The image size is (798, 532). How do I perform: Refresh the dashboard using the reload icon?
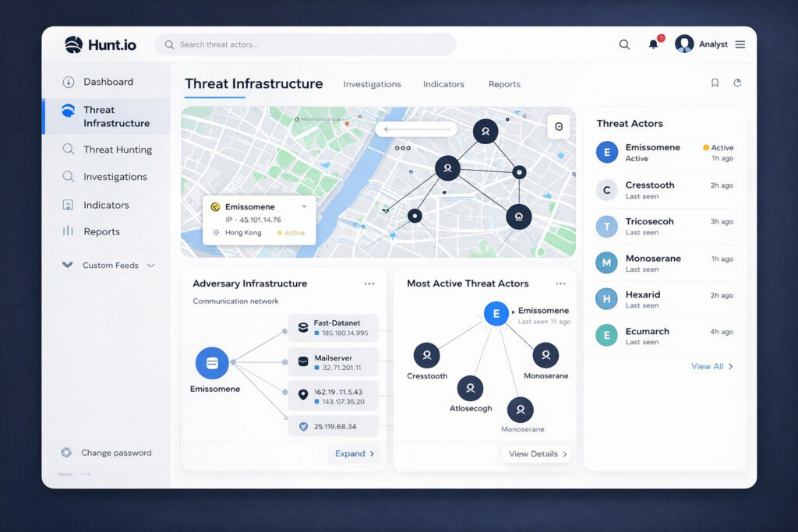click(737, 83)
